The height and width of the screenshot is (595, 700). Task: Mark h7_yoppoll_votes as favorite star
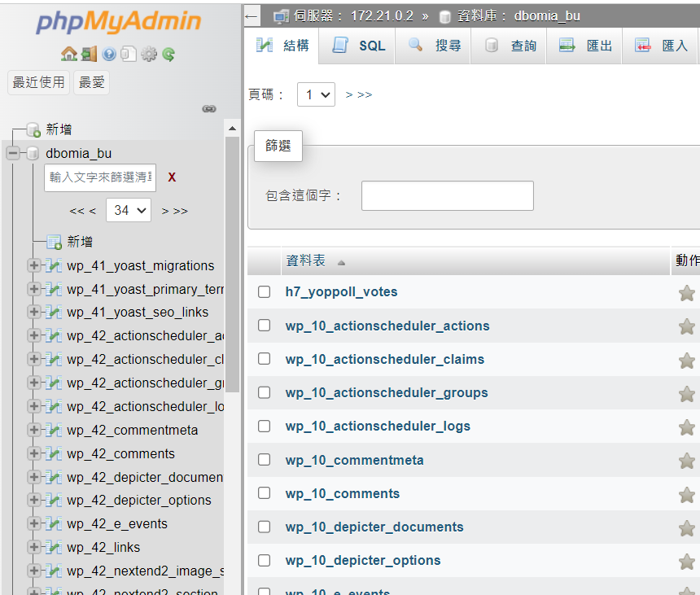pos(686,293)
